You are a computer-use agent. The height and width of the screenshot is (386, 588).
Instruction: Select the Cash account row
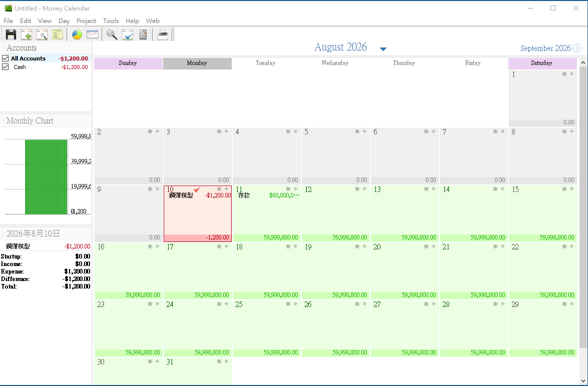[x=46, y=67]
